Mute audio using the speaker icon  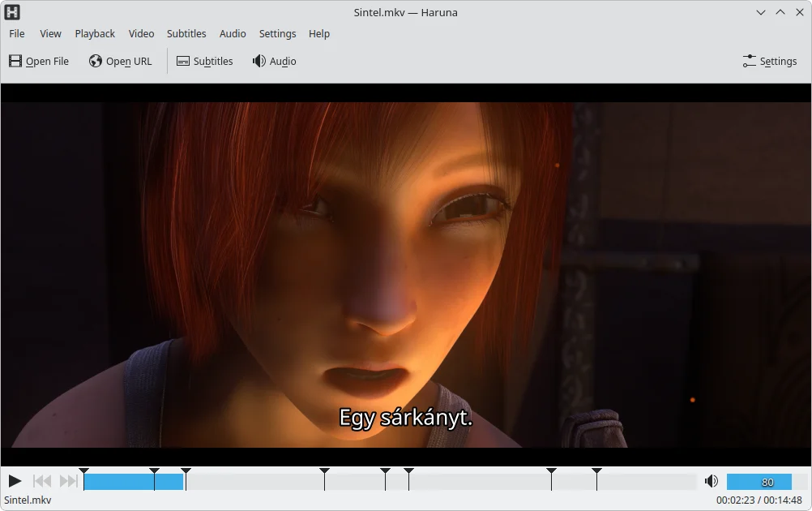tap(712, 481)
